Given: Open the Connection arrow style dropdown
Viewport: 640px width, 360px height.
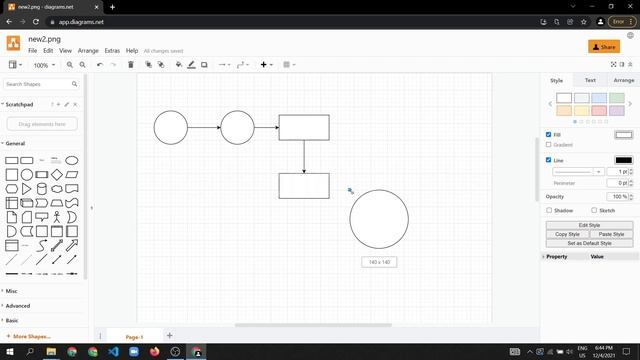Looking at the screenshot, I should point(224,65).
